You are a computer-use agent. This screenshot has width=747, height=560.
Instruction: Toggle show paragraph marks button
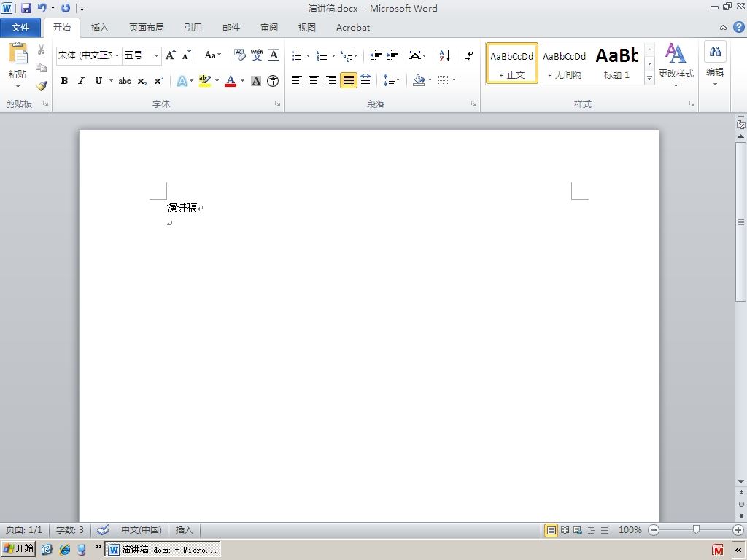tap(469, 55)
